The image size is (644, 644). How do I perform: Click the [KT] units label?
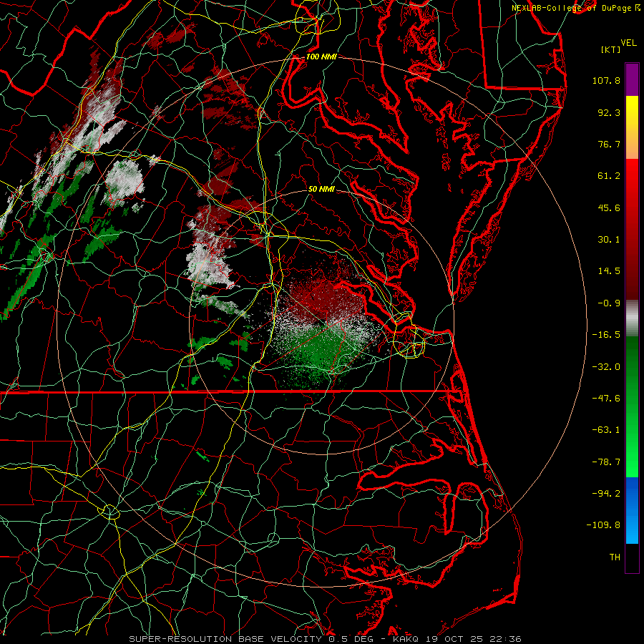[x=610, y=49]
